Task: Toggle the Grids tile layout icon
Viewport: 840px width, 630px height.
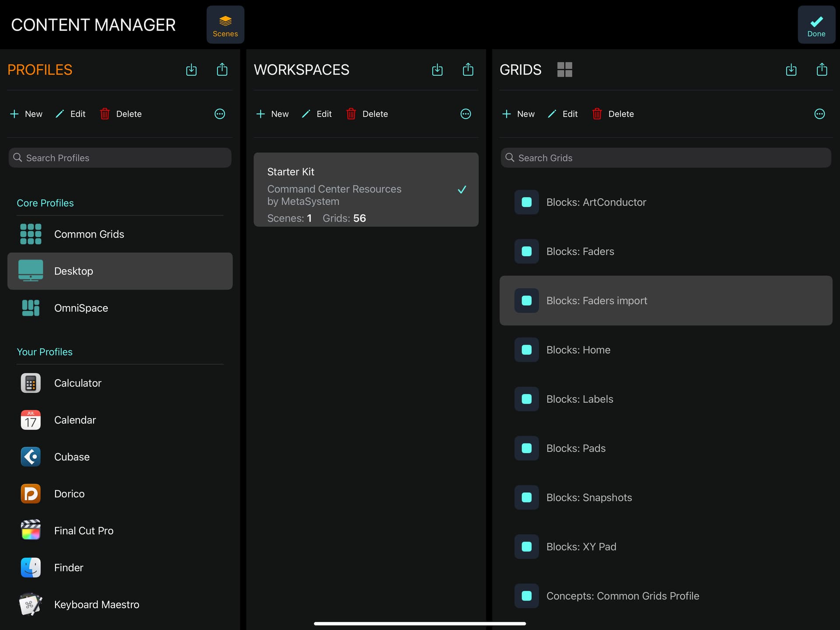Action: coord(564,70)
